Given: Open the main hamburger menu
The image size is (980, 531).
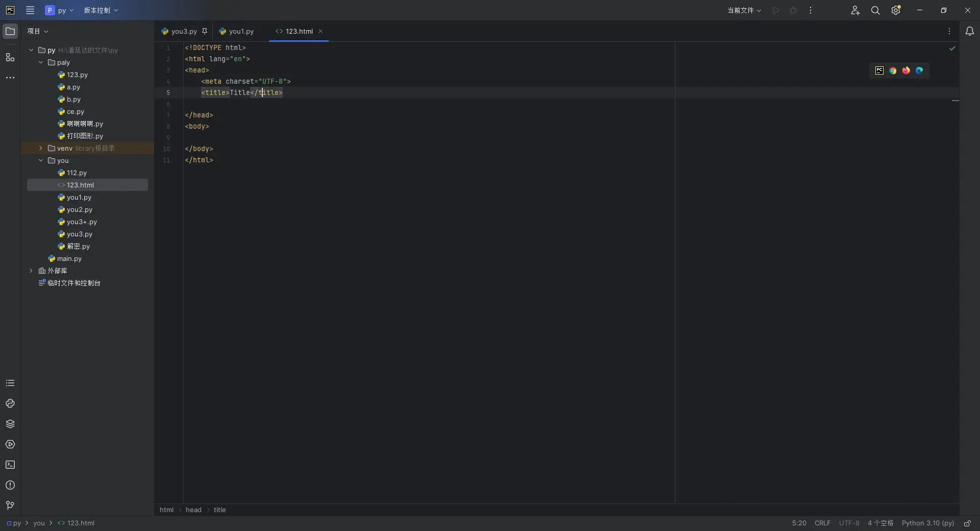Looking at the screenshot, I should (x=30, y=10).
